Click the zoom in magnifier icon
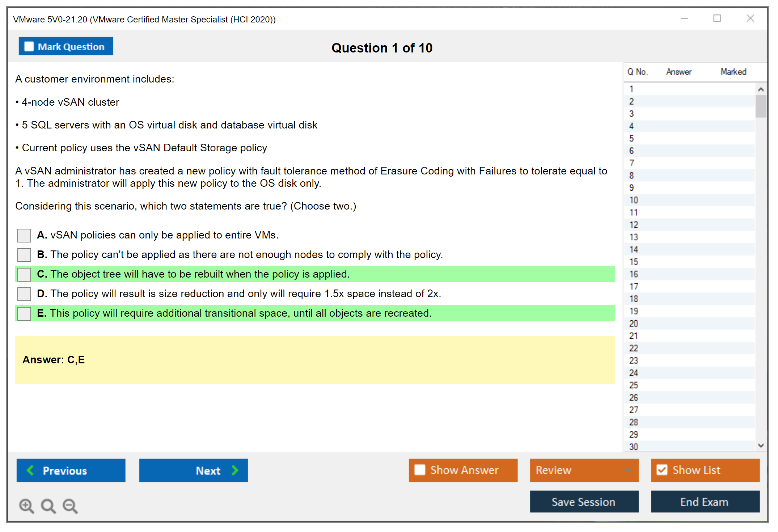Screen dimensions: 778x532 point(26,506)
